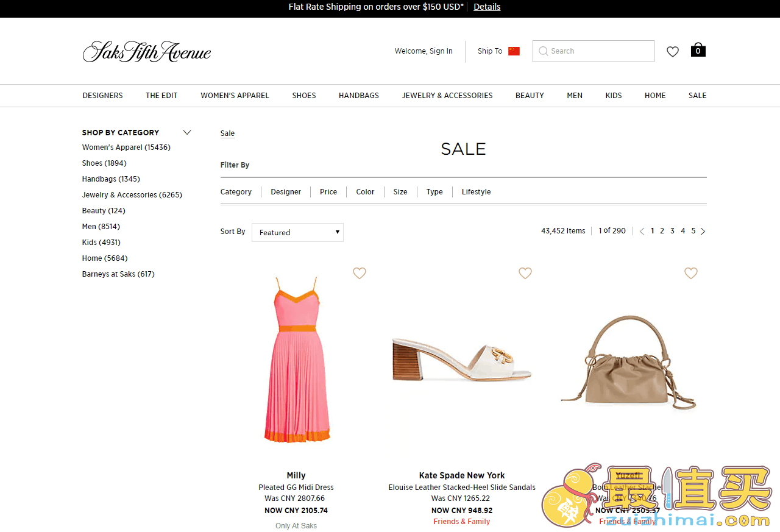Click the '1 of 290' page indicator
Image resolution: width=780 pixels, height=532 pixels.
[x=612, y=231]
